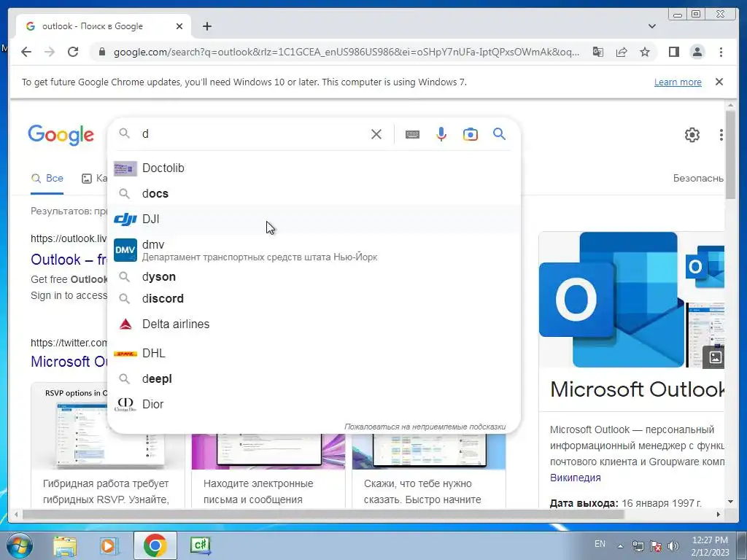Open the Chrome profile avatar

coord(697,52)
